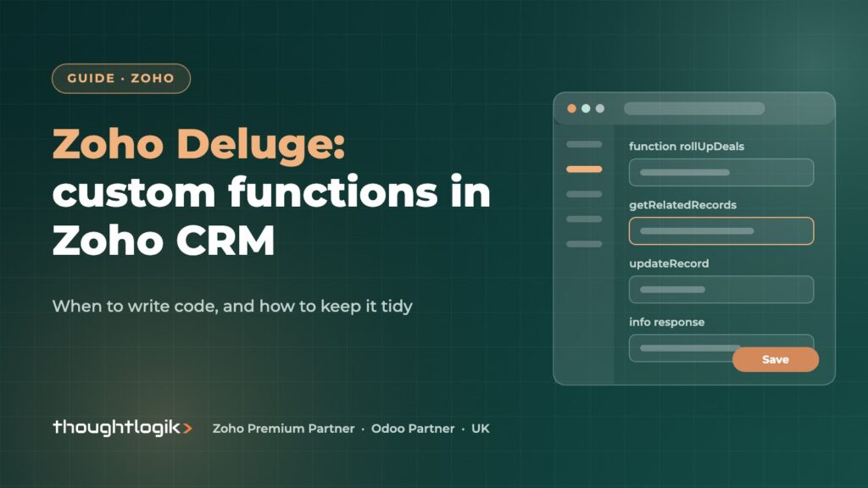868x488 pixels.
Task: Click the orange dot in the window header
Action: click(x=572, y=108)
